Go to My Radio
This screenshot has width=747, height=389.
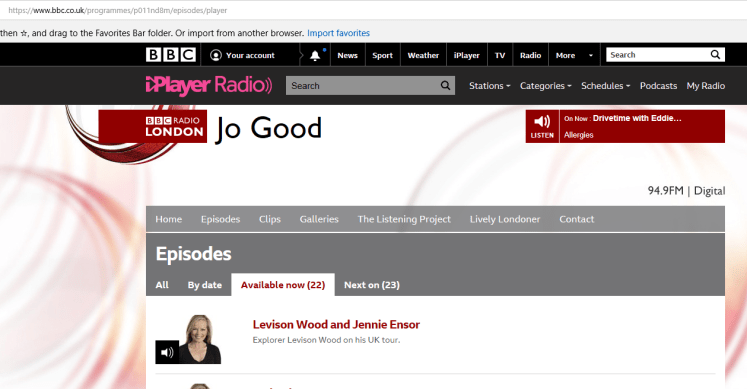point(706,86)
